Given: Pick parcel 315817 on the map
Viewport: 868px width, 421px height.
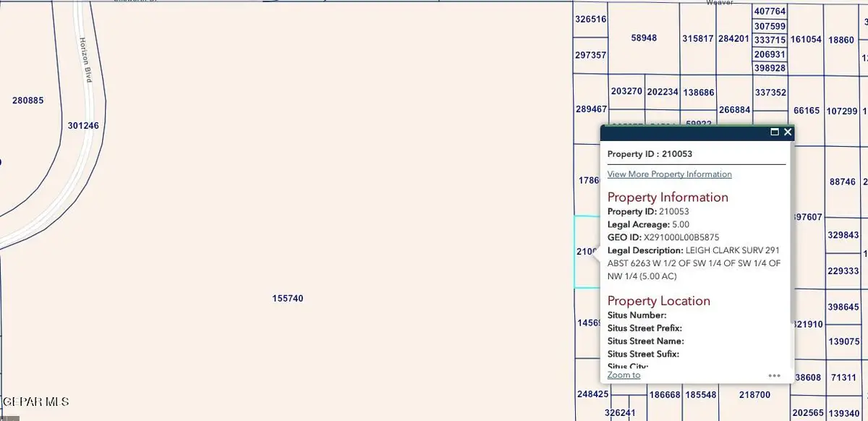Looking at the screenshot, I should tap(698, 38).
